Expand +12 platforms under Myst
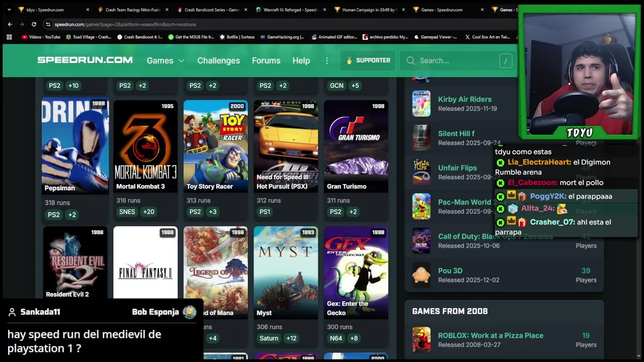Viewport: 644px width, 362px height. tap(291, 338)
